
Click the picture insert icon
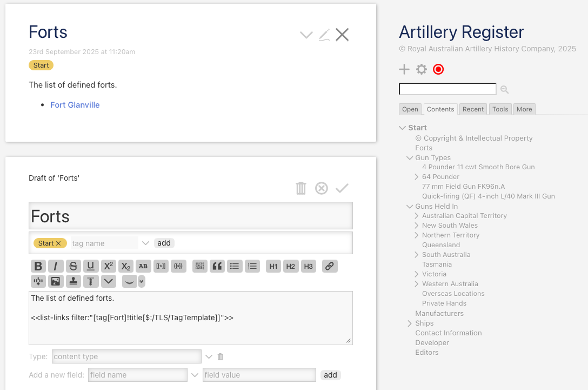[55, 281]
